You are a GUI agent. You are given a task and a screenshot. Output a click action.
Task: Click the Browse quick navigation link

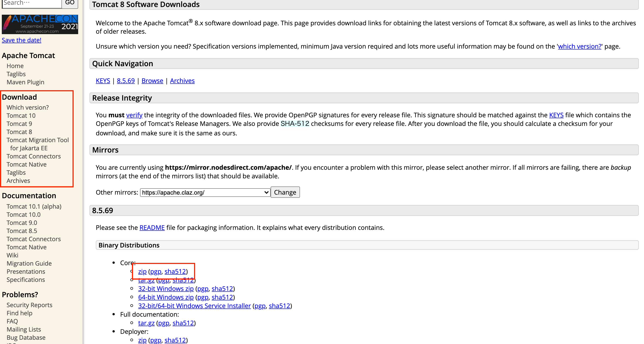(152, 80)
